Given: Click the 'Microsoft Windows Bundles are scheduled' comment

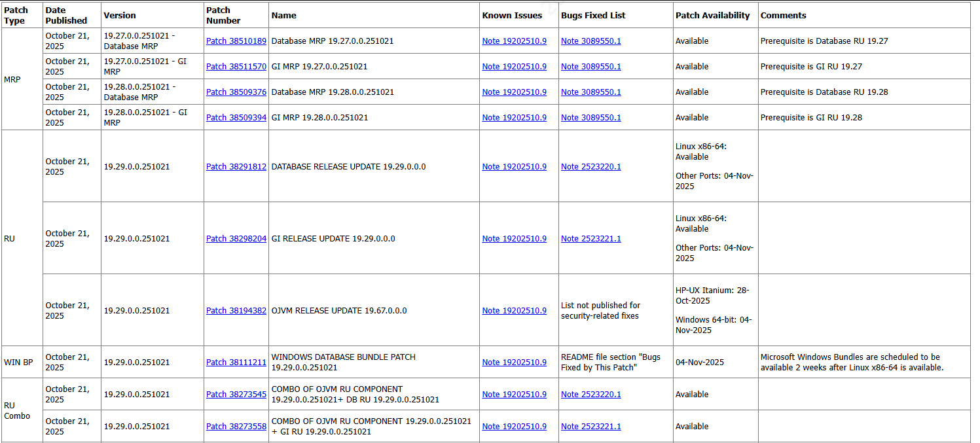Looking at the screenshot, I should (852, 363).
